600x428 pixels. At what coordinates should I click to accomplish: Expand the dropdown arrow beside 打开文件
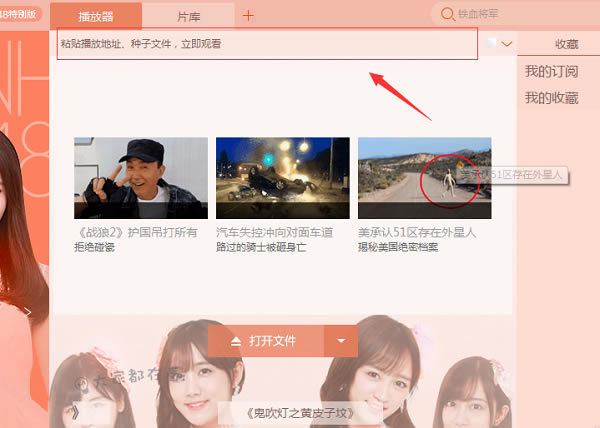tap(341, 341)
